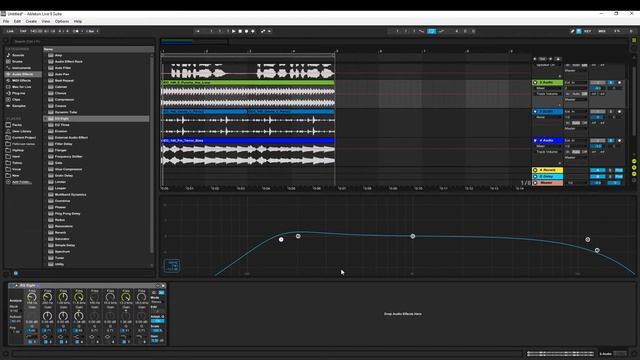Open the Drums browser category

click(x=17, y=62)
